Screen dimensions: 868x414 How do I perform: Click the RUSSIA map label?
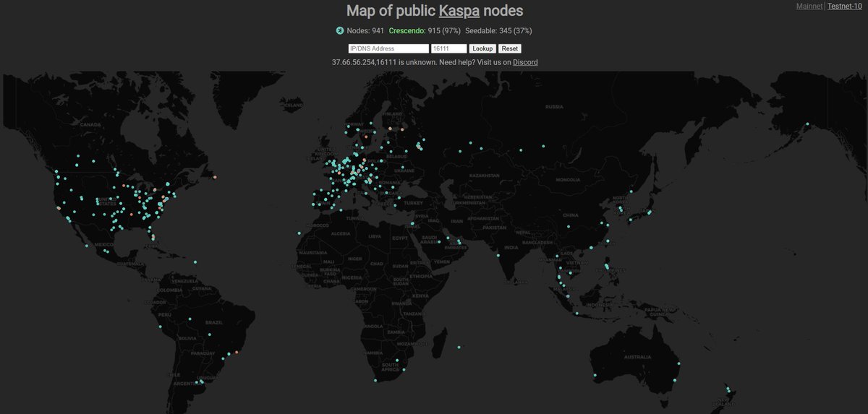click(x=554, y=107)
